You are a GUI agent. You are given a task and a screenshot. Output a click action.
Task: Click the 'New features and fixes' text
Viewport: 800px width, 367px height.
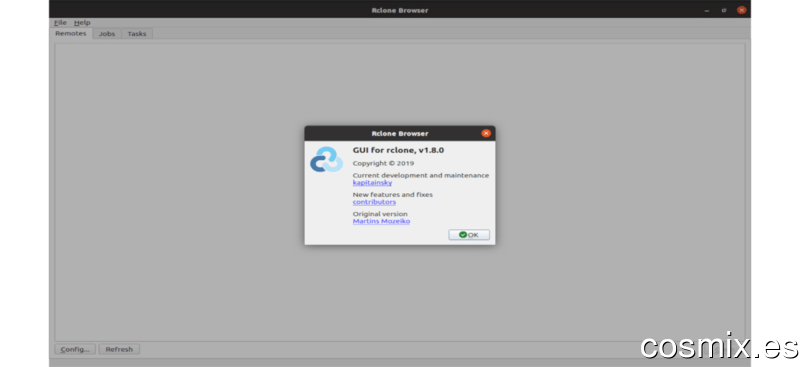tap(392, 194)
